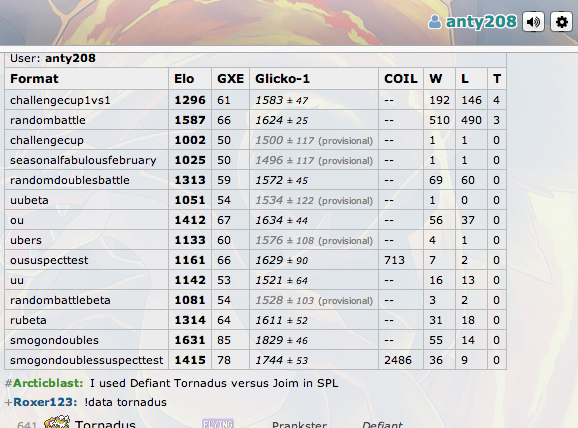The width and height of the screenshot is (578, 428).
Task: Click the Elo value 1631
Action: click(190, 340)
